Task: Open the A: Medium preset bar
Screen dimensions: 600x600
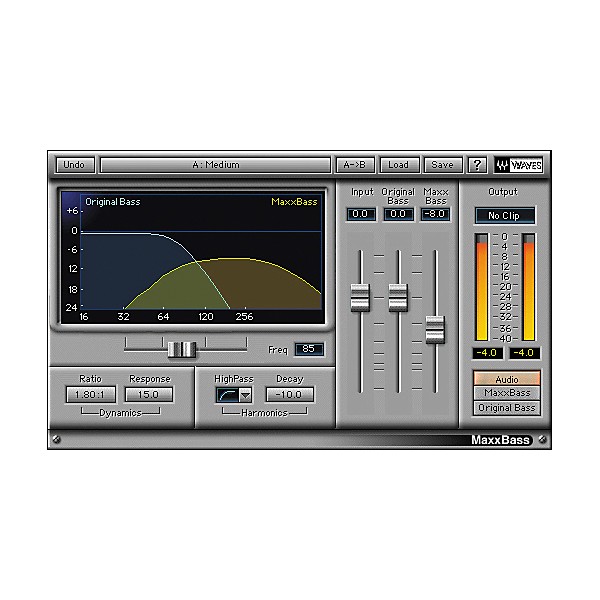Action: click(x=215, y=165)
